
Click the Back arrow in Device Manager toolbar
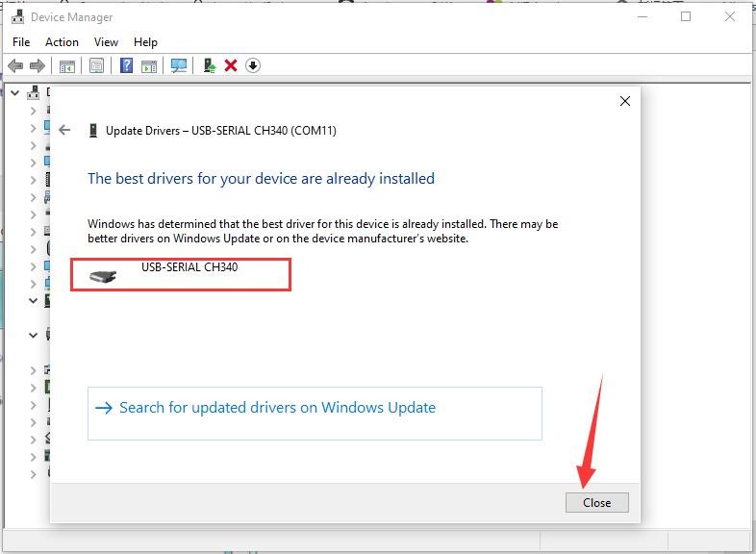tap(15, 65)
